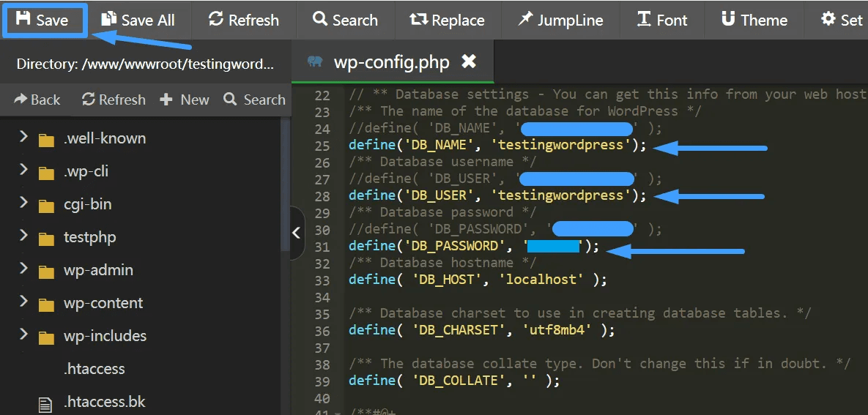Open the Font settings

pos(661,20)
